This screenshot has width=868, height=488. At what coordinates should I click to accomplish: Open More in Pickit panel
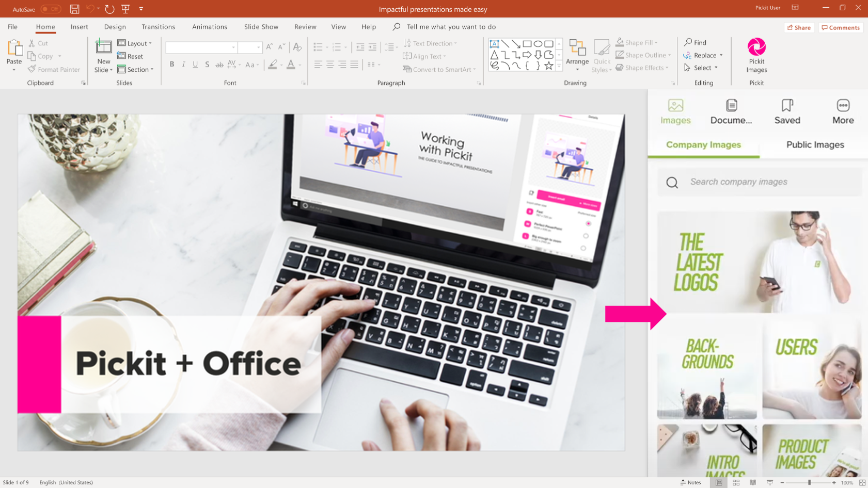pyautogui.click(x=843, y=111)
